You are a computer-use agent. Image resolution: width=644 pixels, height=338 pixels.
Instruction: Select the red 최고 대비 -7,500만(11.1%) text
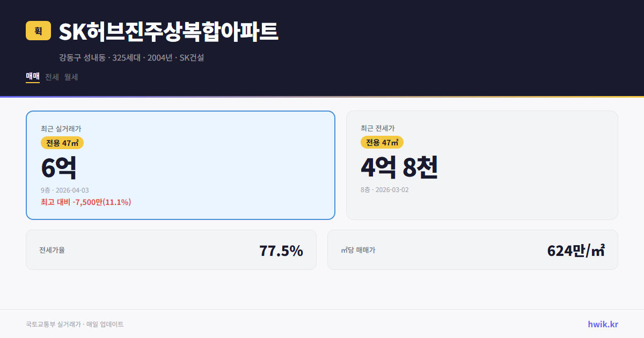86,202
